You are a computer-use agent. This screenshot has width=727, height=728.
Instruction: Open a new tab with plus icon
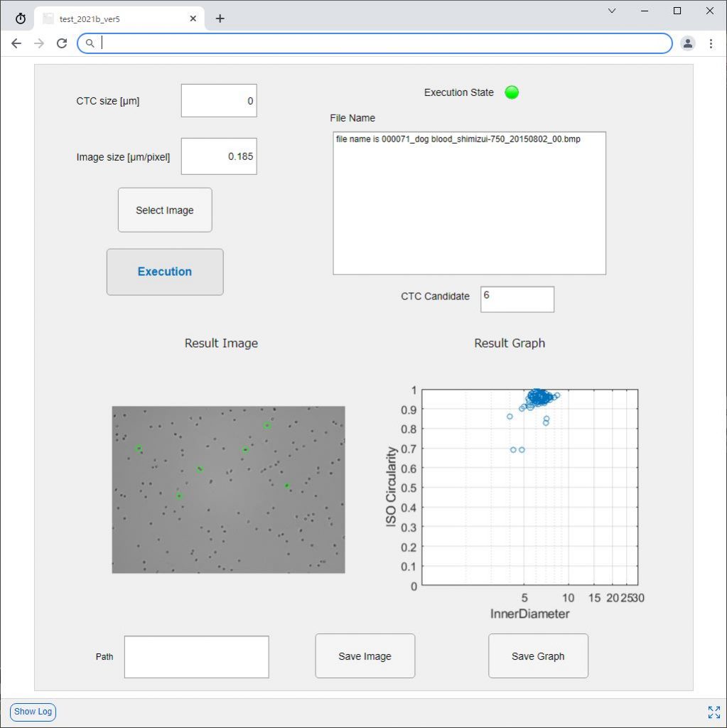tap(220, 18)
